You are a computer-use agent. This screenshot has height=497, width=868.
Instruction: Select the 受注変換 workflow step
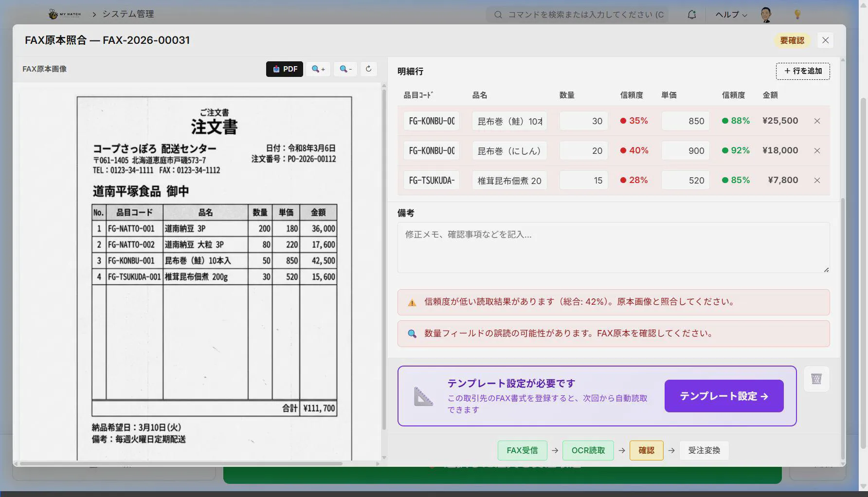704,450
